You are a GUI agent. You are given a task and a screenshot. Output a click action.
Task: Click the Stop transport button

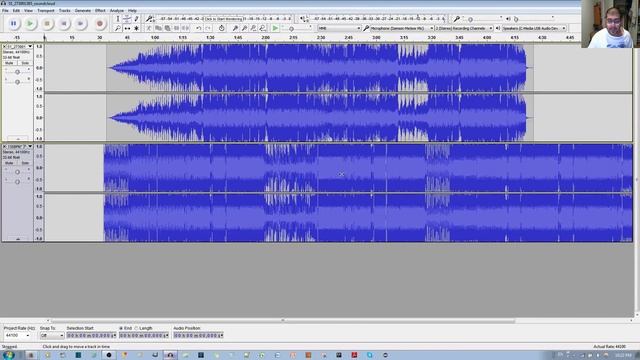coord(47,24)
